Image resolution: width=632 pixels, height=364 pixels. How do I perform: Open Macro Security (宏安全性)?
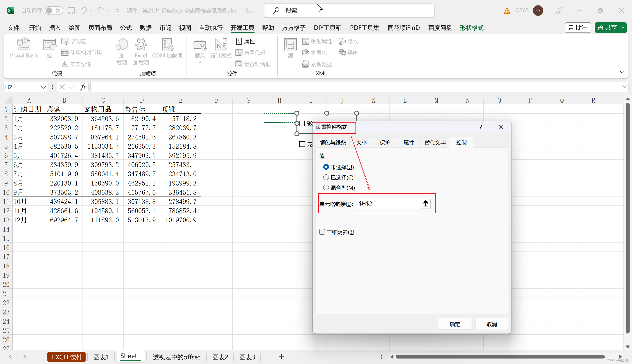click(x=77, y=64)
